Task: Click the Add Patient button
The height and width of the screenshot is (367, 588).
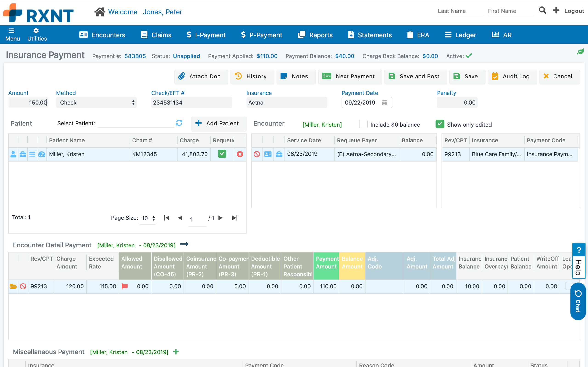Action: pos(218,123)
